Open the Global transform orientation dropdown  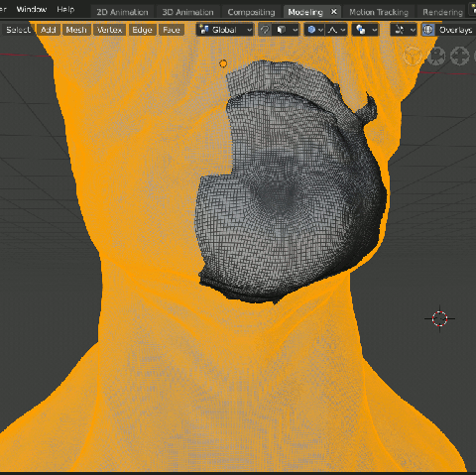coord(225,30)
